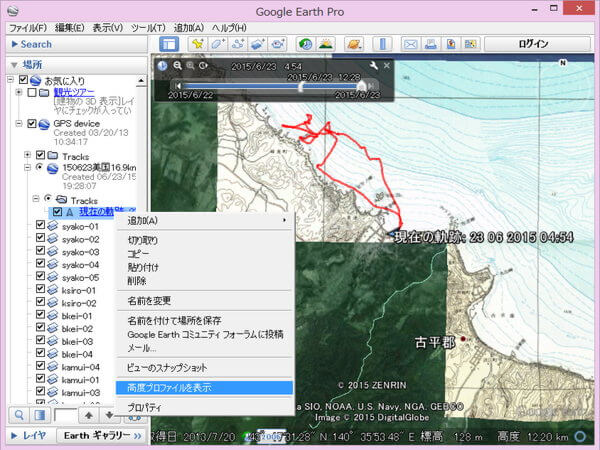This screenshot has width=600, height=450.
Task: Move item up with arrow button
Action: point(89,415)
